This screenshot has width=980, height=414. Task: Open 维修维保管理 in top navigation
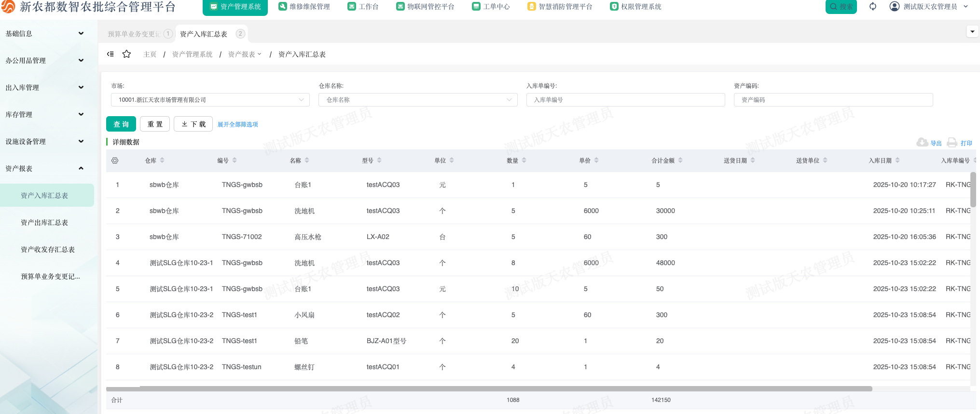click(304, 7)
